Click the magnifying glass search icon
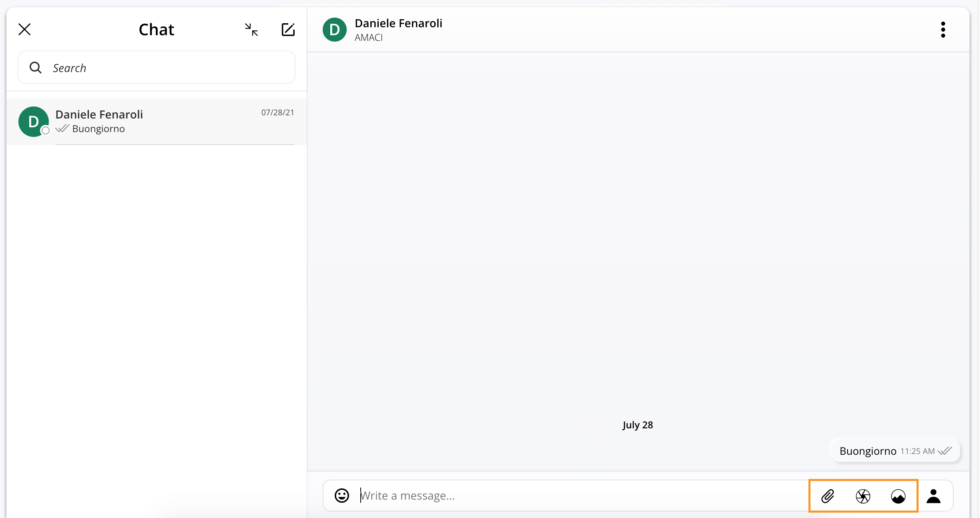Image resolution: width=980 pixels, height=518 pixels. click(36, 68)
